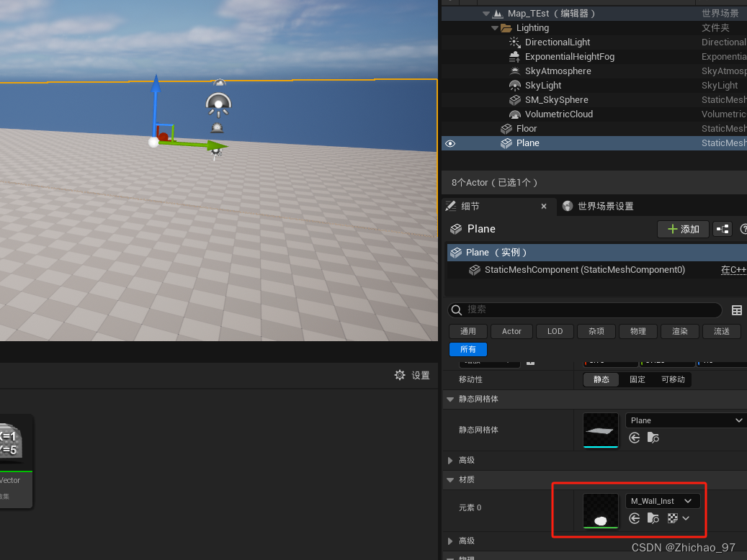Open arrow menu beside checkerboard icon
This screenshot has height=560, width=747.
tap(686, 518)
